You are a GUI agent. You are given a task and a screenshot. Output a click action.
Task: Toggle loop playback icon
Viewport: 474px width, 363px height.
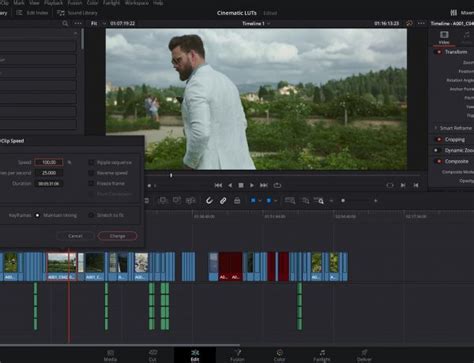click(x=277, y=185)
